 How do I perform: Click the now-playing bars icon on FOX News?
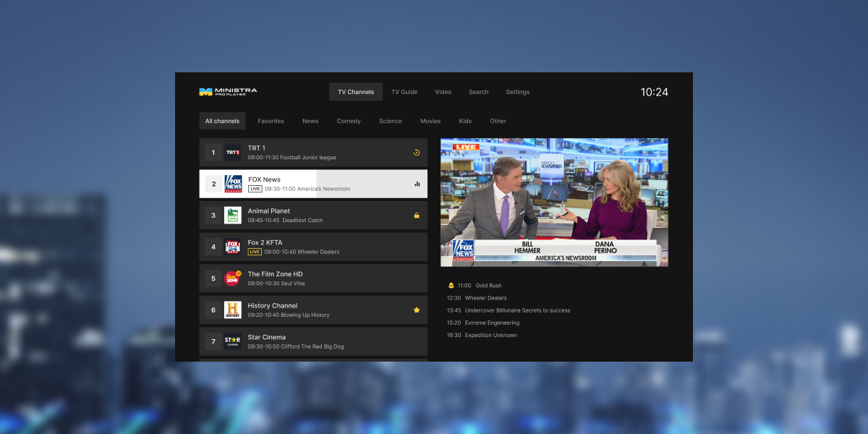(x=417, y=184)
